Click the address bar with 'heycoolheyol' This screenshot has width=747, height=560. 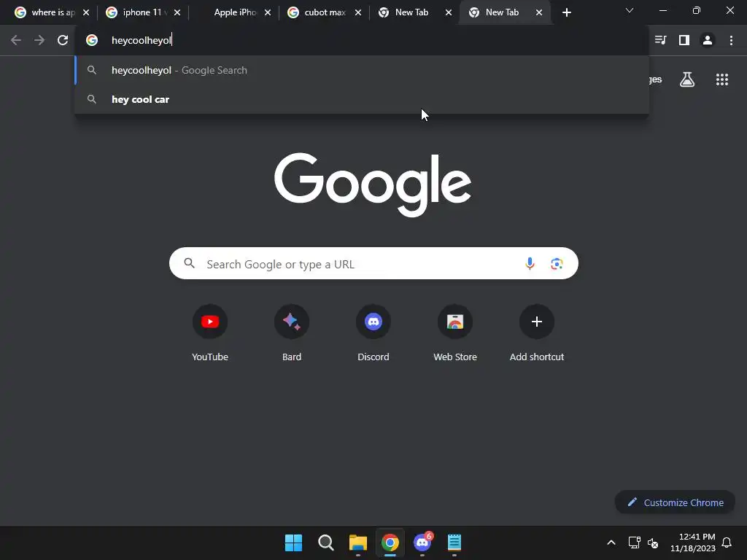click(362, 41)
